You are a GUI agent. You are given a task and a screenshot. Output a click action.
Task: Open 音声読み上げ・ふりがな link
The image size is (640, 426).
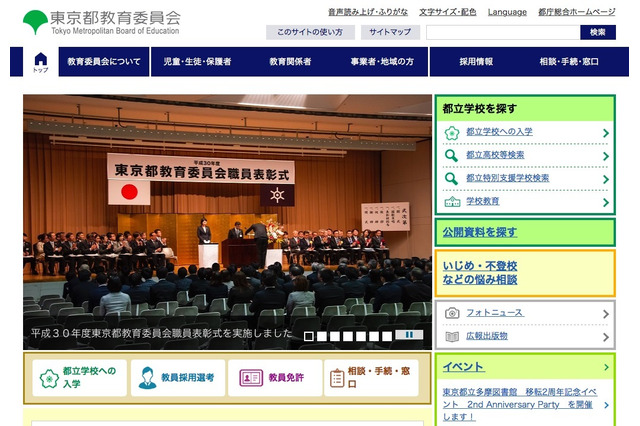368,12
